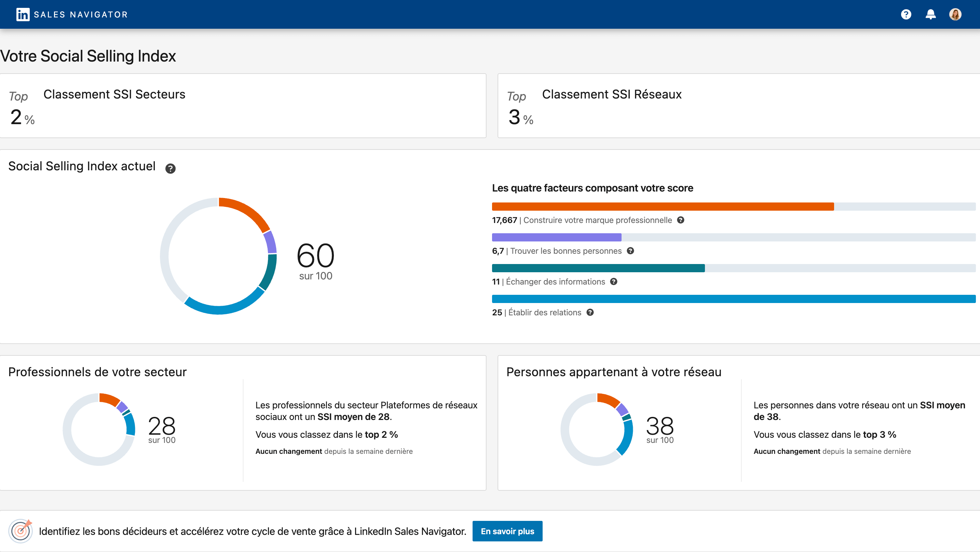Screen dimensions: 980x552
Task: Click the progress bar for Établir des relations
Action: [734, 299]
